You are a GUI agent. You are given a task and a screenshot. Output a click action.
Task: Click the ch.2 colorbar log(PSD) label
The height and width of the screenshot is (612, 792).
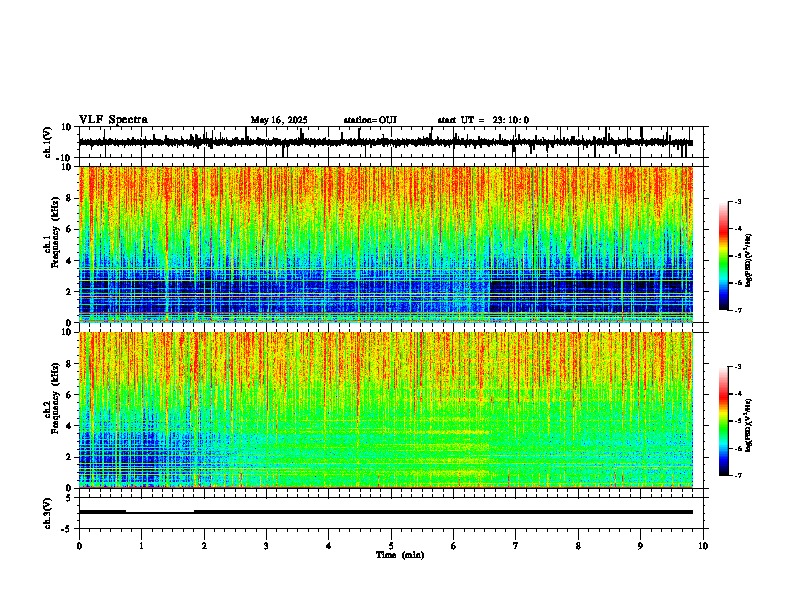tap(749, 425)
